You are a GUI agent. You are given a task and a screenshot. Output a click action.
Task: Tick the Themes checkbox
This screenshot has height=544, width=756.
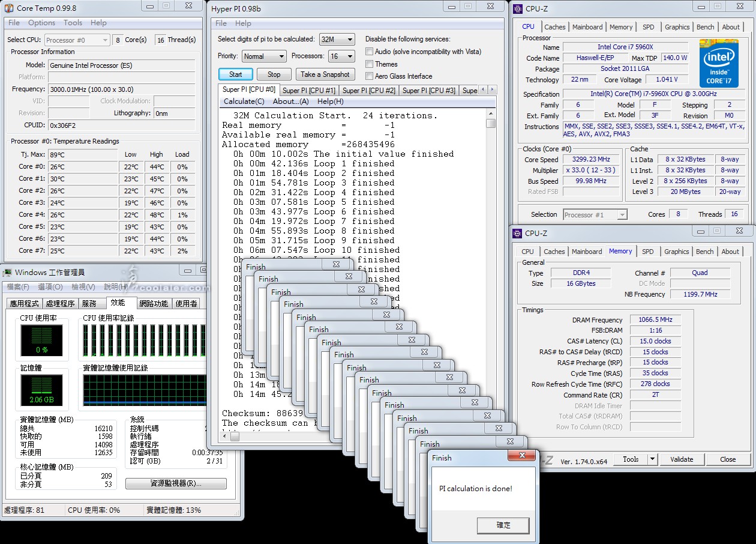tap(370, 64)
